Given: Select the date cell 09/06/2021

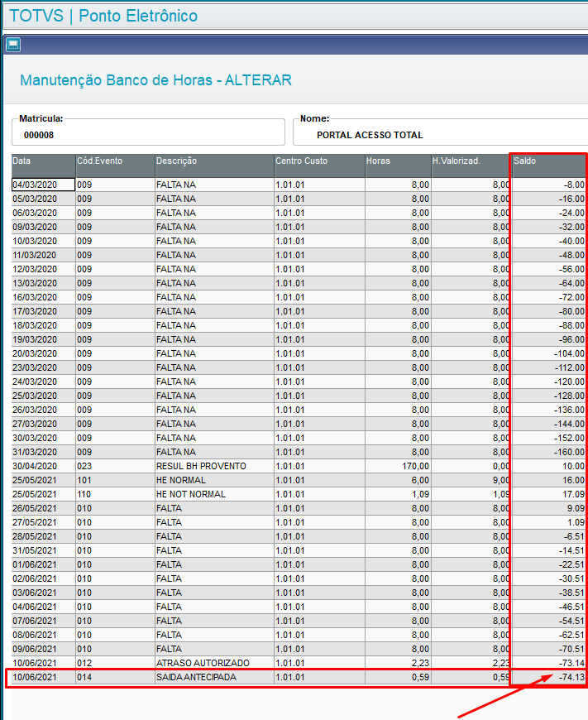Looking at the screenshot, I should tap(44, 649).
